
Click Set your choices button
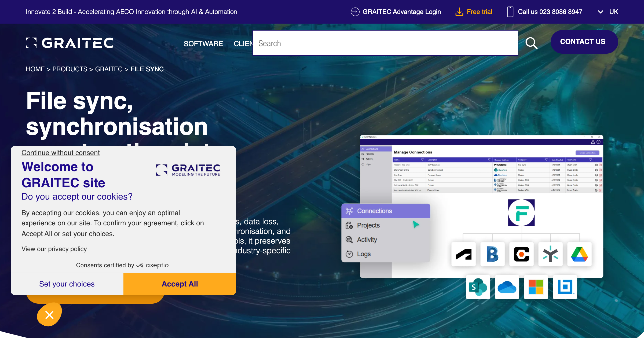(x=67, y=284)
